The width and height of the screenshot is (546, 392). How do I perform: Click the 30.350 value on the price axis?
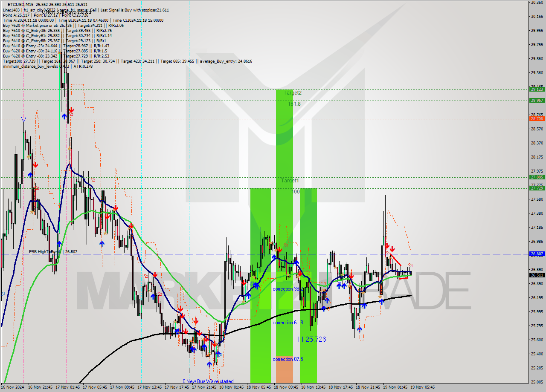(537, 3)
